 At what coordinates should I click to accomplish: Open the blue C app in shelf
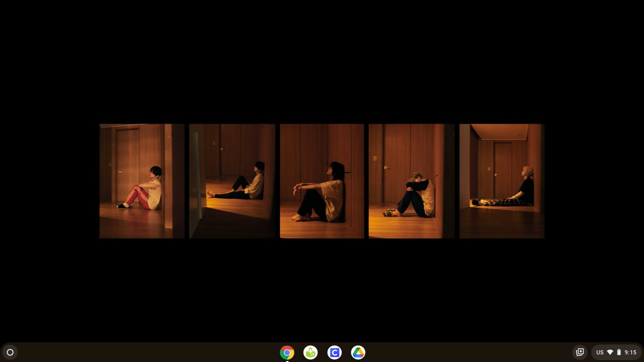[x=335, y=353]
